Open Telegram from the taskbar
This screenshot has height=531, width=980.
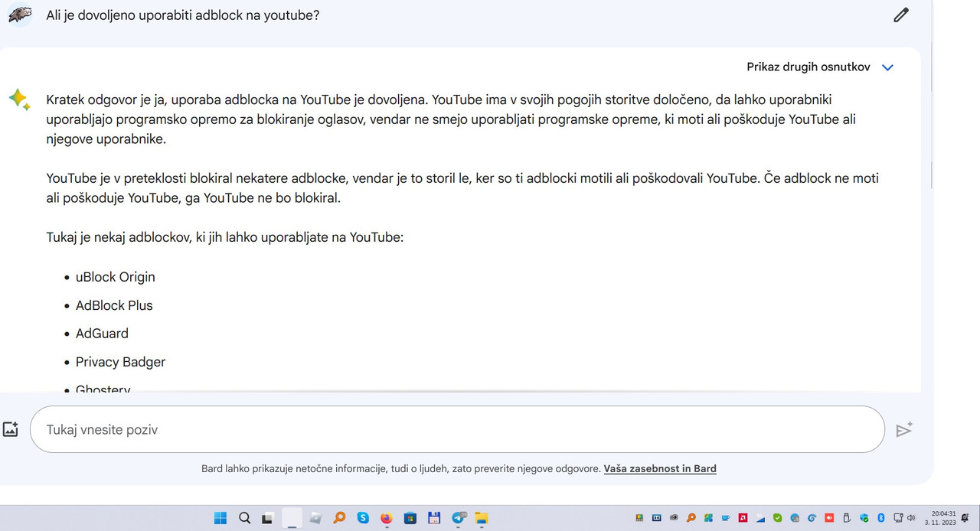[459, 518]
